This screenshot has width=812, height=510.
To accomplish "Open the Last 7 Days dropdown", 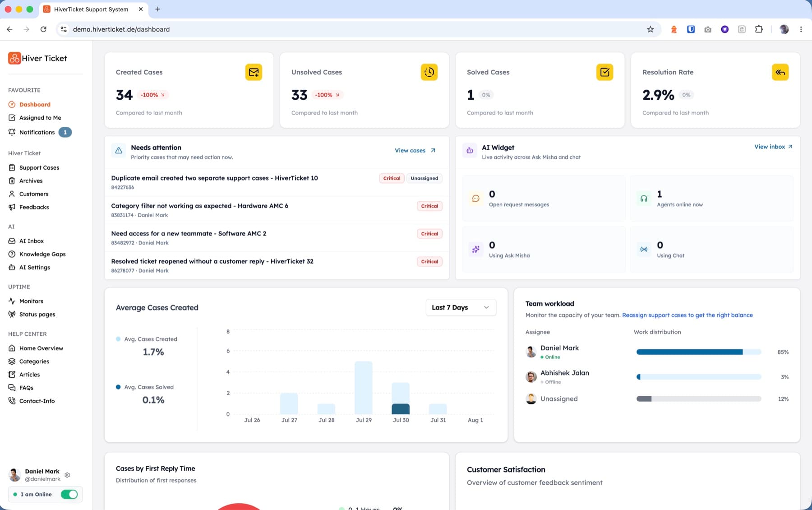I will (x=461, y=307).
